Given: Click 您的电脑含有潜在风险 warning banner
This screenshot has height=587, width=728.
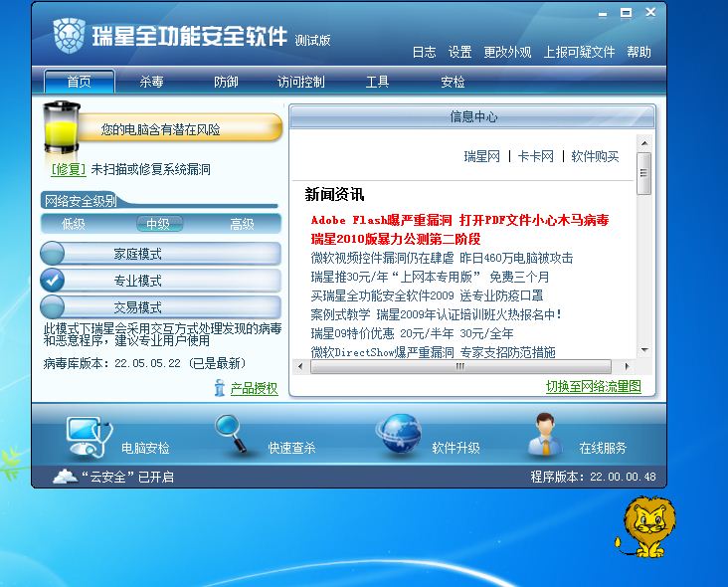Looking at the screenshot, I should [x=180, y=128].
